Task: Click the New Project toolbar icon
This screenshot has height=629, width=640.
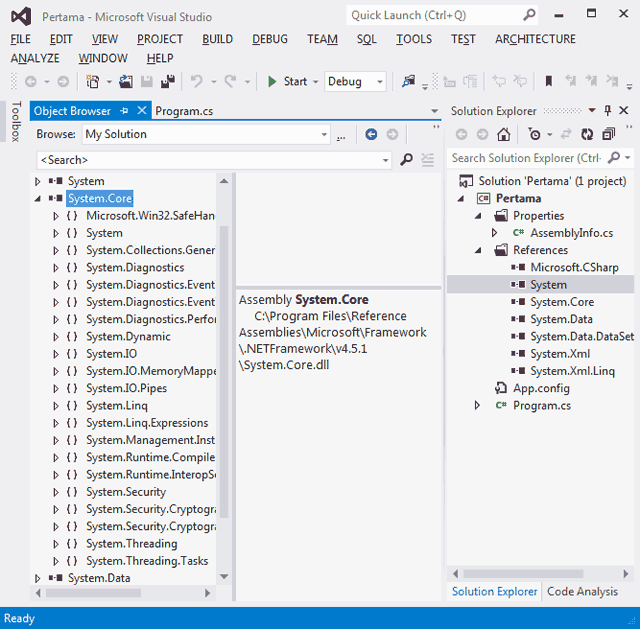Action: point(93,82)
